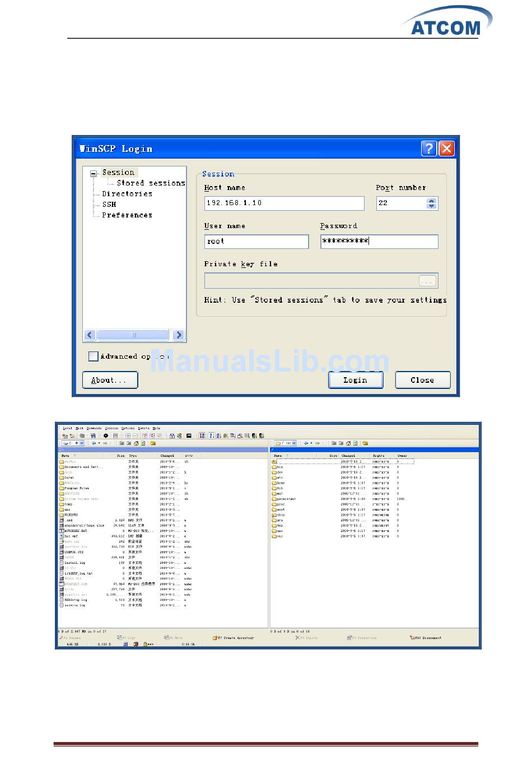Refresh the local panel
532x783 pixels.
point(143,443)
